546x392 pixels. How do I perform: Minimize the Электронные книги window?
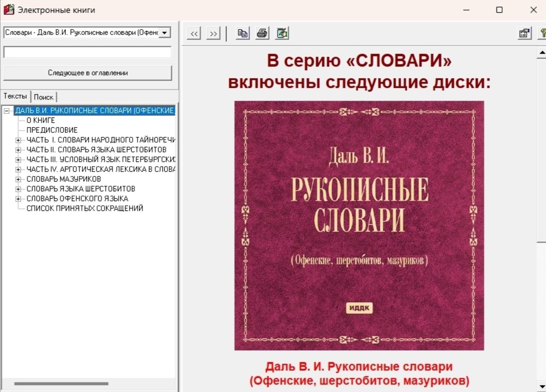click(x=466, y=10)
